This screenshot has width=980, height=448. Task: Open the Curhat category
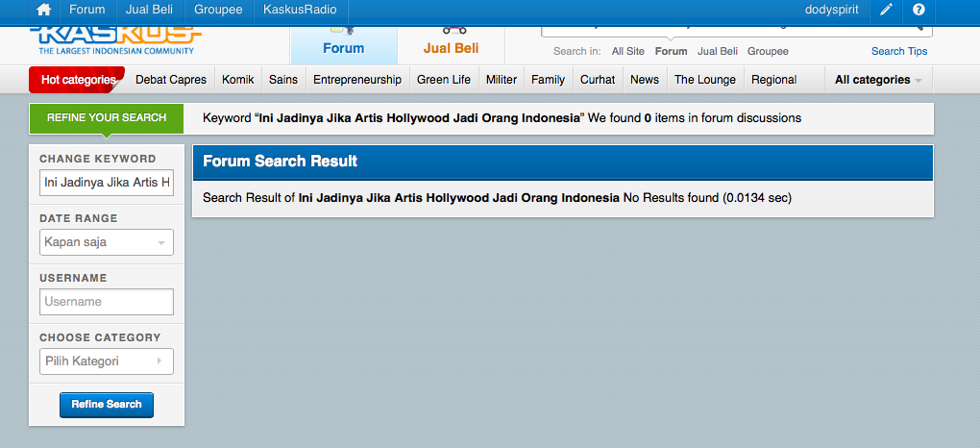click(x=598, y=80)
